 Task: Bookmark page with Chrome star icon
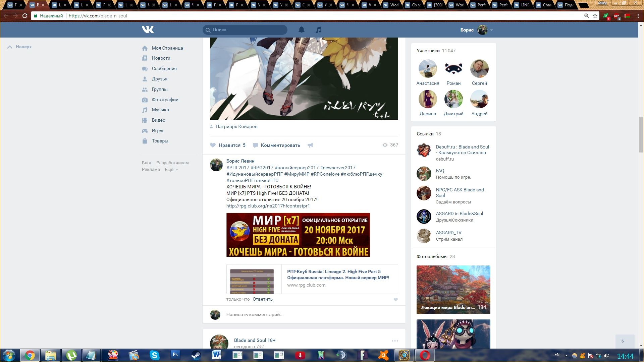pyautogui.click(x=595, y=16)
